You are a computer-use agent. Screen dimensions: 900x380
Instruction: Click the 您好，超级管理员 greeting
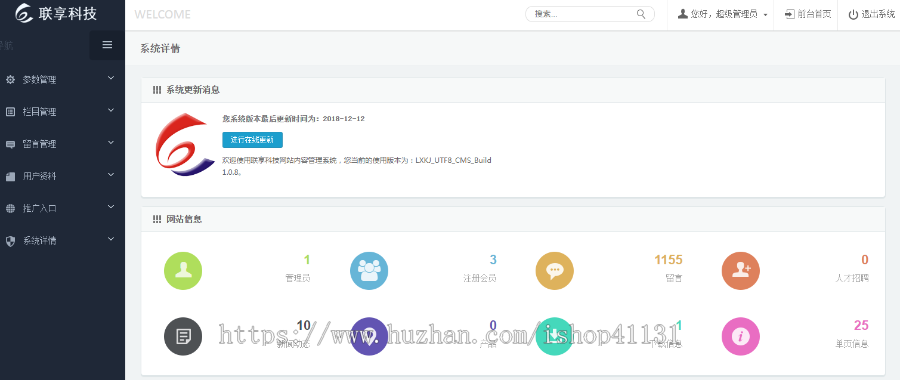(x=724, y=14)
